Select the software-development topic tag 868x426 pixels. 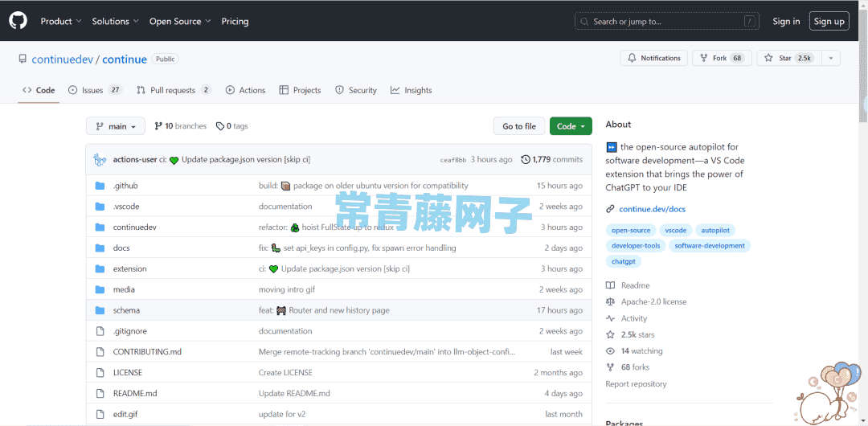(710, 245)
